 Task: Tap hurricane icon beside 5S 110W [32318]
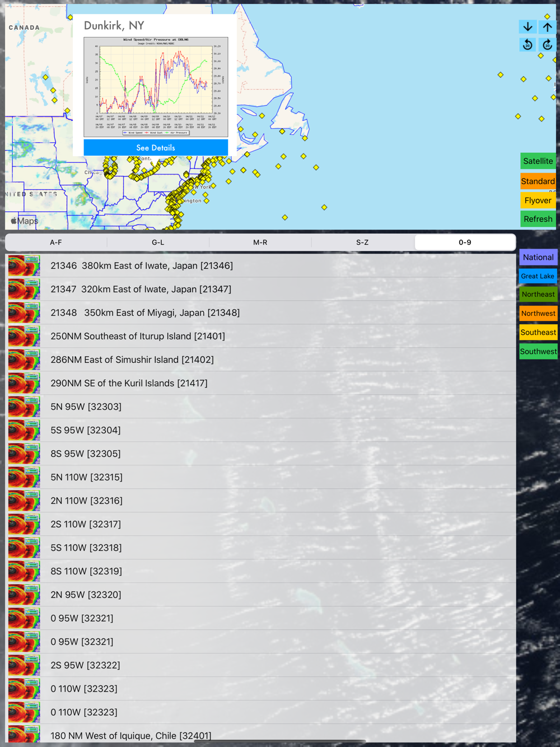click(24, 548)
